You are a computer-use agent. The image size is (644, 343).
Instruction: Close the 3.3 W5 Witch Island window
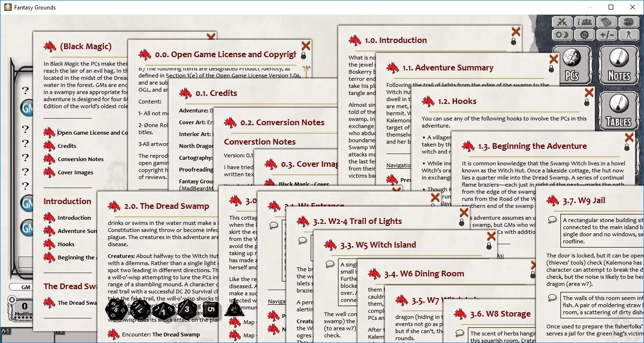491,236
